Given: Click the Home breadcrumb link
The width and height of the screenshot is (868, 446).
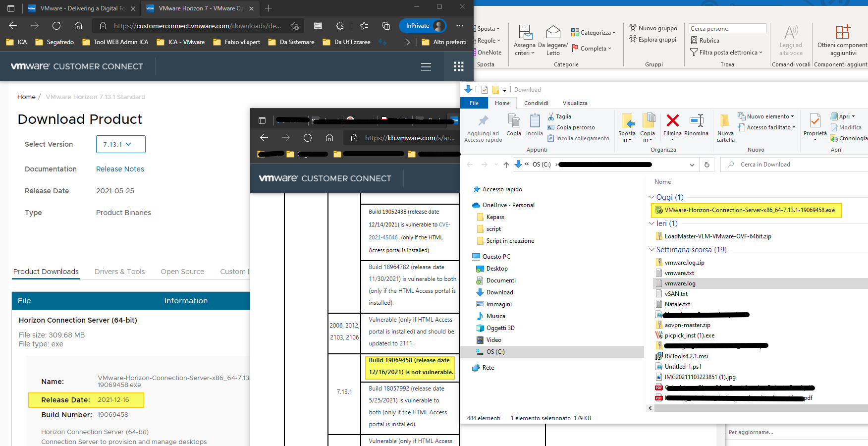Looking at the screenshot, I should [26, 97].
